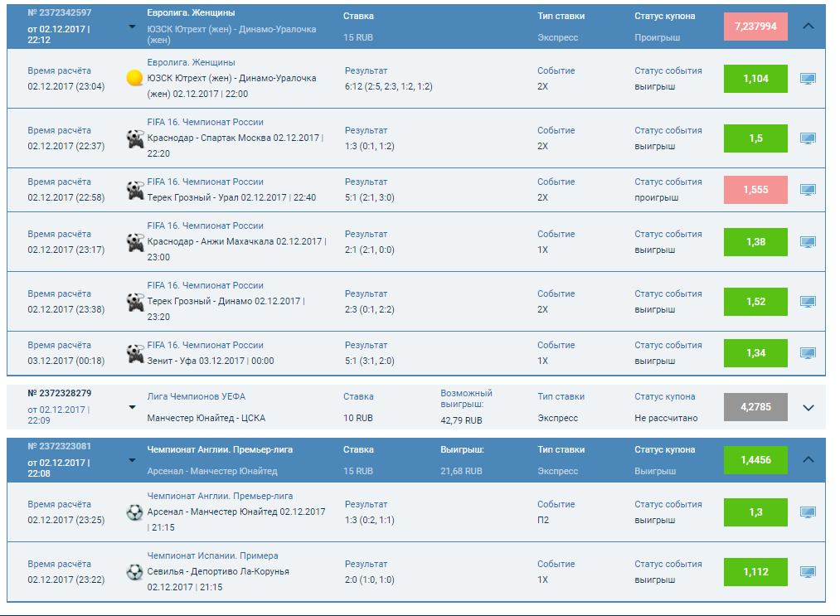Image resolution: width=840 pixels, height=616 pixels.
Task: Click the red 1,555 lost-event odds box
Action: pyautogui.click(x=755, y=190)
